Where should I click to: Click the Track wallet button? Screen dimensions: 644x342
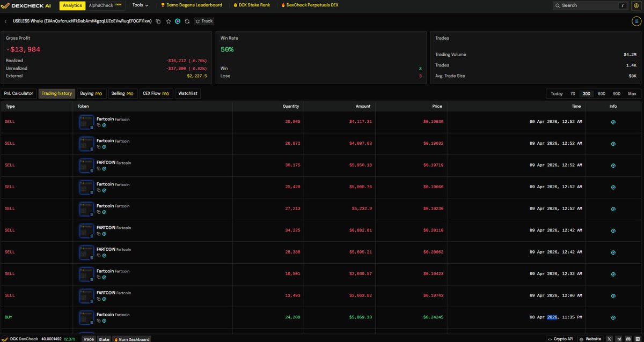(204, 21)
